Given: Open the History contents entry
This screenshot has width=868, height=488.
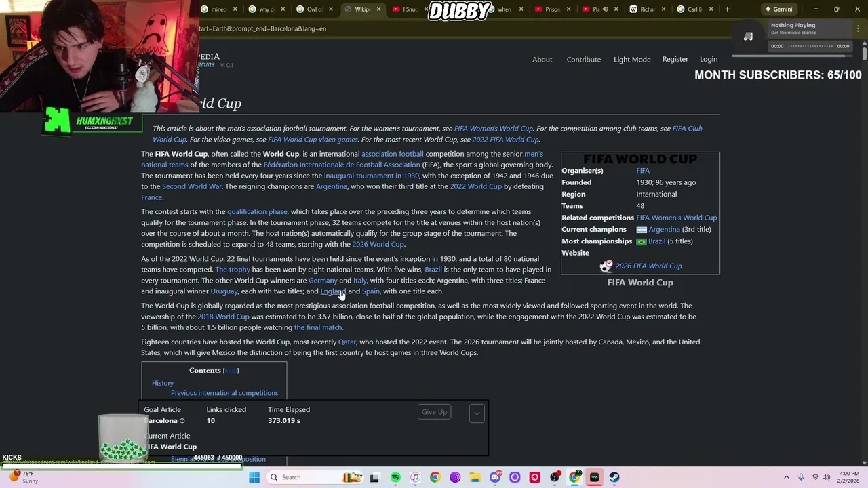Looking at the screenshot, I should [163, 383].
